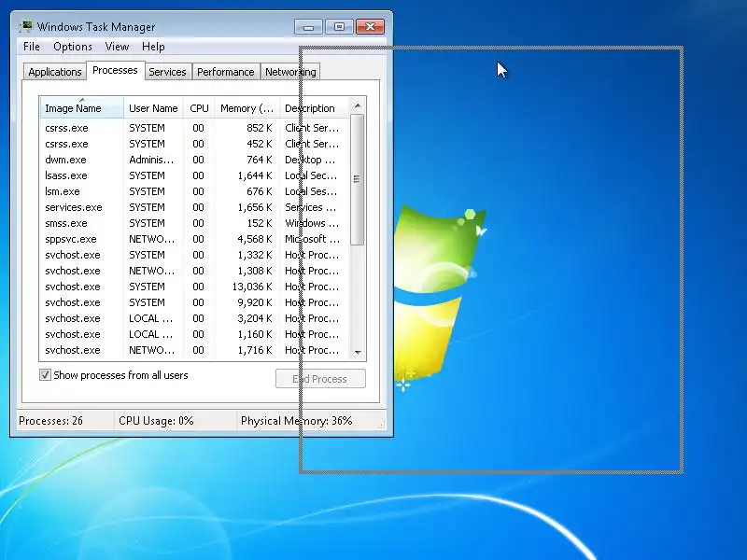
Task: Open the File menu
Action: 32,47
